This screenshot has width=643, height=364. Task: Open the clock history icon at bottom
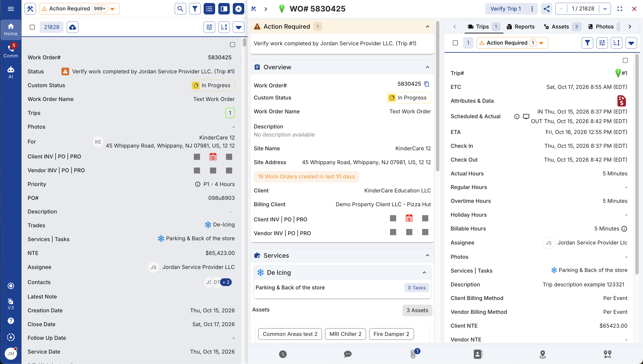tap(283, 354)
